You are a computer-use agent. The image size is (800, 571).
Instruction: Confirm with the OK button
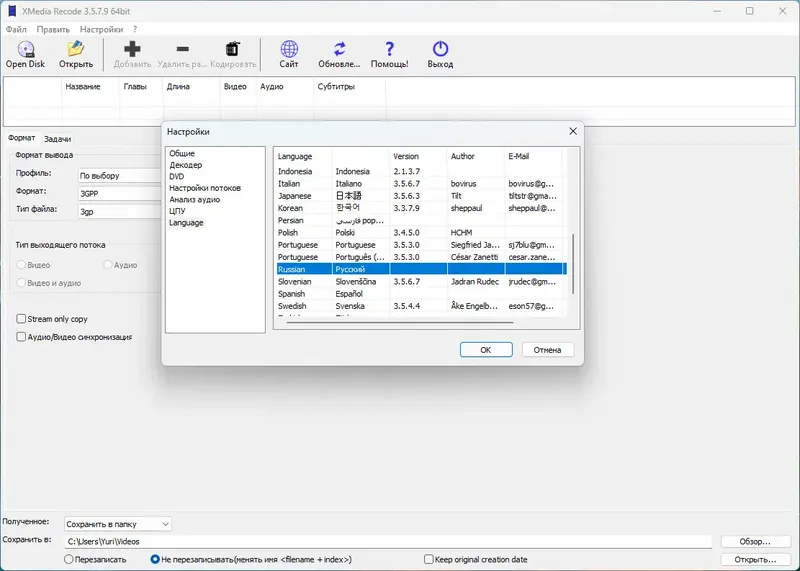(486, 350)
